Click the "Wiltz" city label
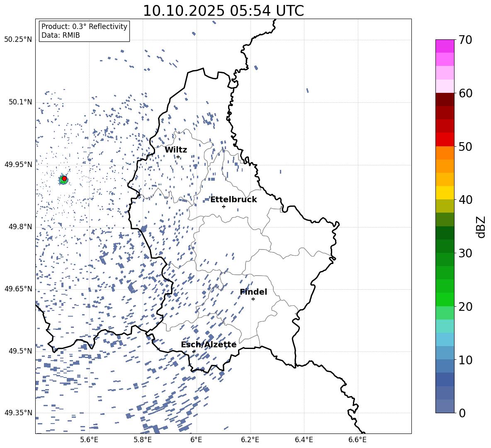This screenshot has height=448, width=491. point(176,150)
